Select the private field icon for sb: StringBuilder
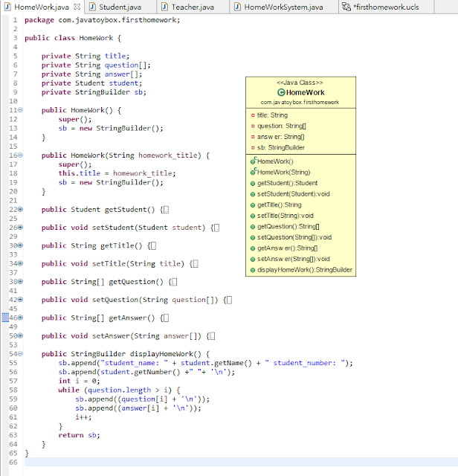 point(253,148)
